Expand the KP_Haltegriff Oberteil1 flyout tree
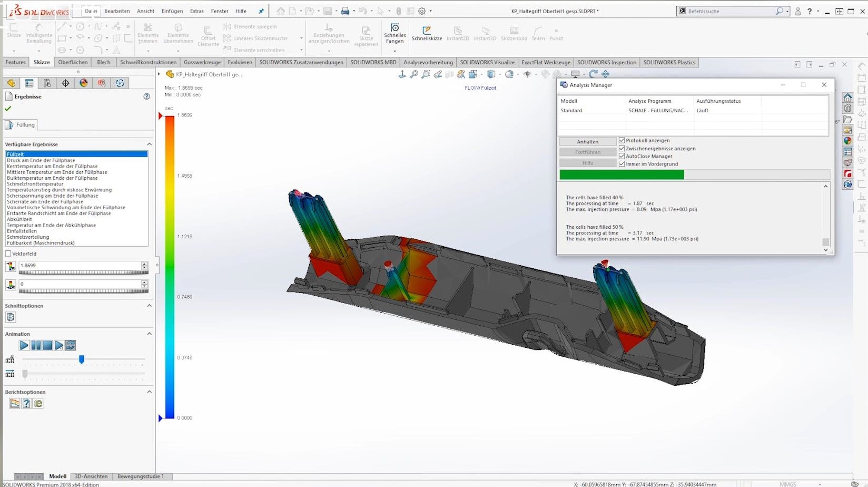 pyautogui.click(x=159, y=74)
